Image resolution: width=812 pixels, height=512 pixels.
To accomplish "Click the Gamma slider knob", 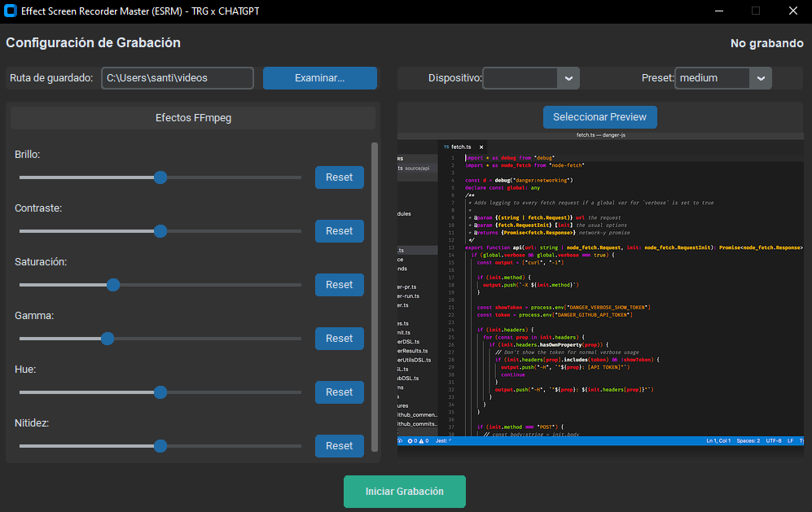I will click(x=108, y=339).
